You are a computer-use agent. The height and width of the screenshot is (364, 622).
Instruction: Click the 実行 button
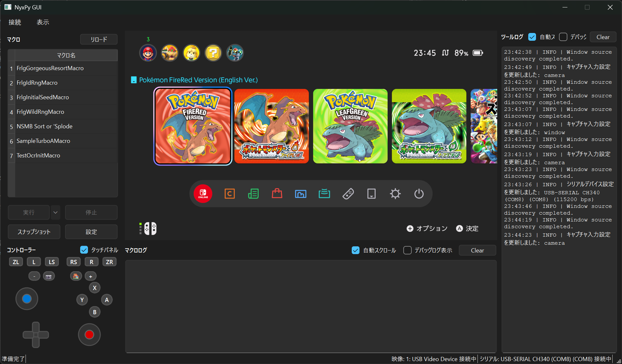29,212
